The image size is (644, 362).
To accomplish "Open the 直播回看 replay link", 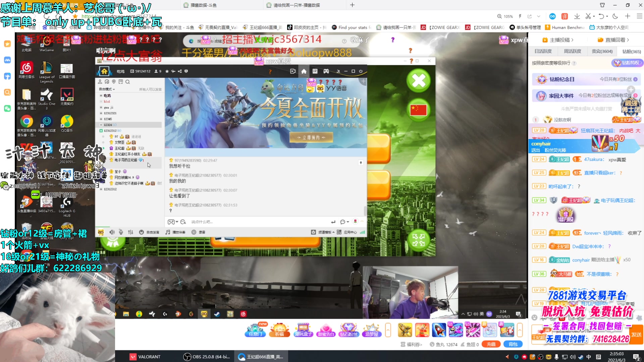I will (613, 40).
